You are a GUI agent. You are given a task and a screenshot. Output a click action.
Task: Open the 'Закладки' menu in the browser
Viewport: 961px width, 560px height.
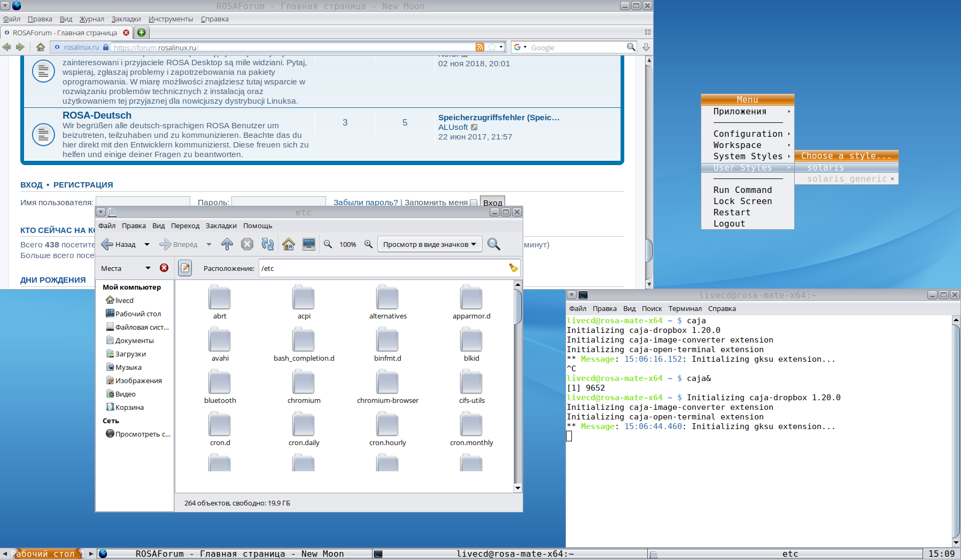tap(126, 19)
